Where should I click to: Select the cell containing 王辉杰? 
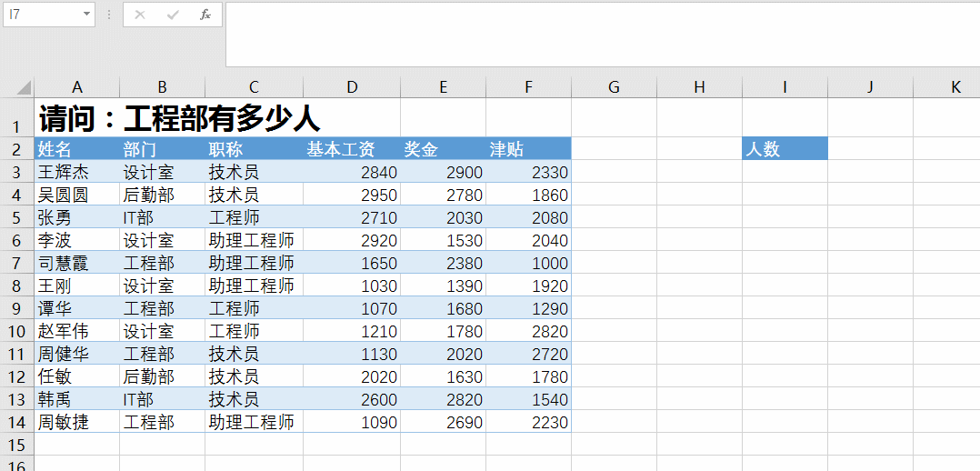click(x=76, y=172)
